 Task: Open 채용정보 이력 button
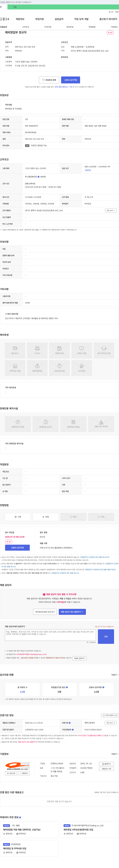106,769
